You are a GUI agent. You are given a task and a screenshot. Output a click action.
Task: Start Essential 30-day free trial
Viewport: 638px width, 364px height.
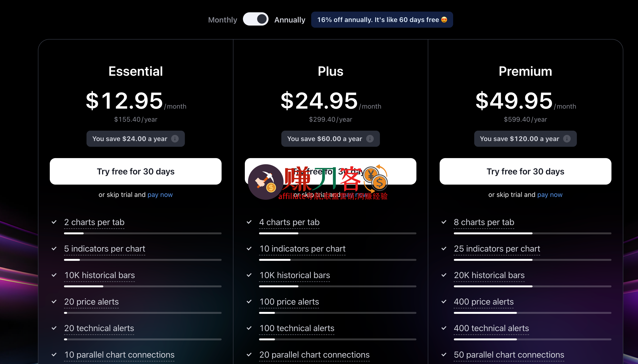(136, 171)
